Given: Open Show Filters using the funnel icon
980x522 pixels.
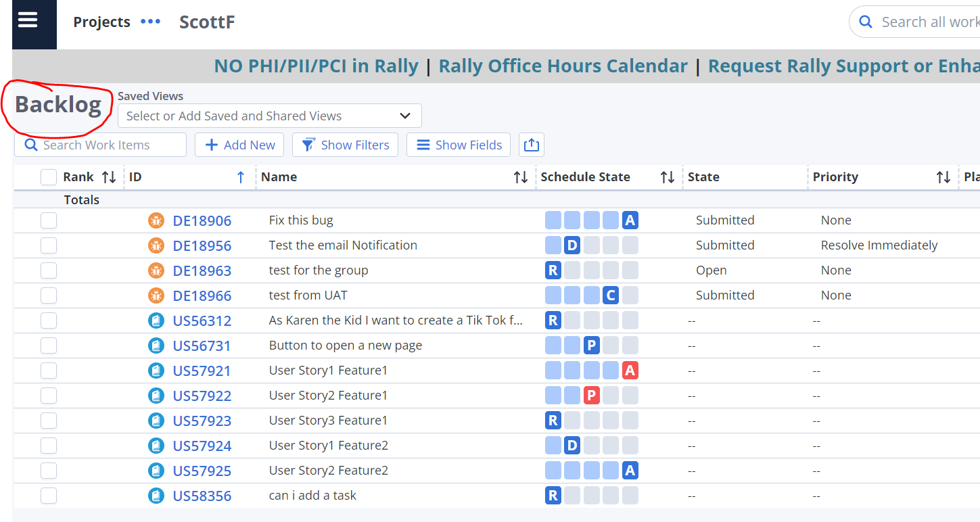Looking at the screenshot, I should (308, 145).
